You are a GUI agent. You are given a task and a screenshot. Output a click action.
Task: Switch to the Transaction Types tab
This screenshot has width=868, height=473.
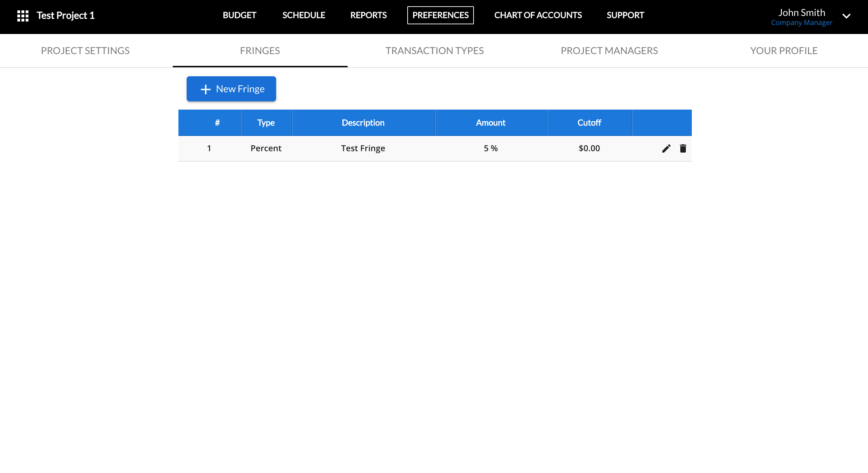(434, 51)
